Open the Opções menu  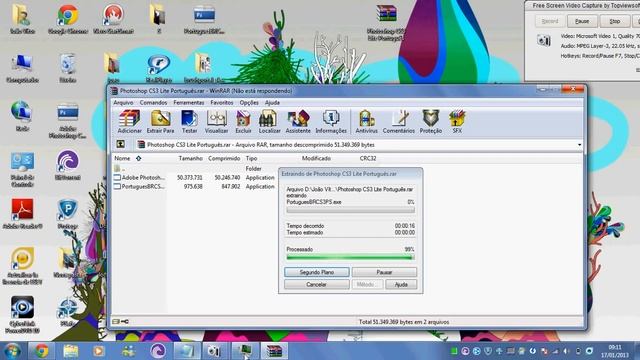249,102
